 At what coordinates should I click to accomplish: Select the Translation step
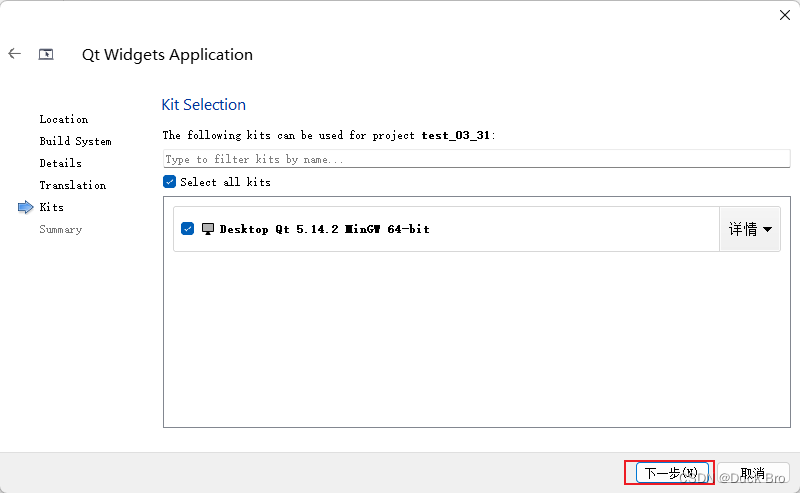click(73, 185)
